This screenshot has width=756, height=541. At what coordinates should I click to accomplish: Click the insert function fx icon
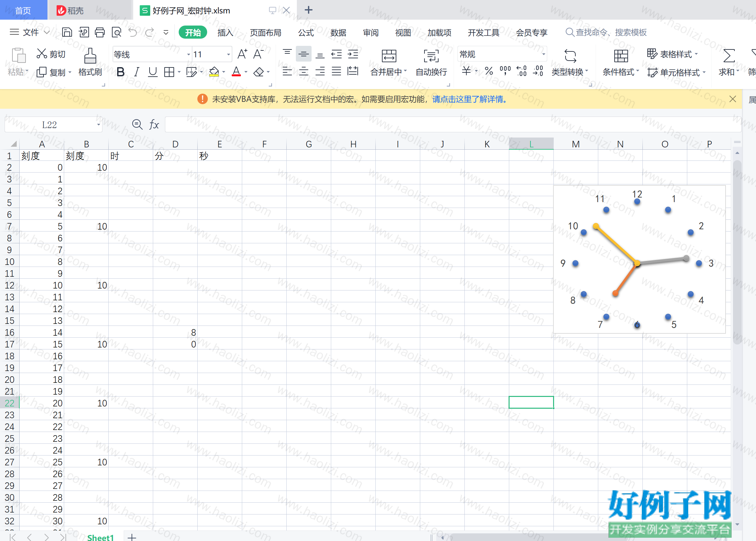(x=154, y=124)
